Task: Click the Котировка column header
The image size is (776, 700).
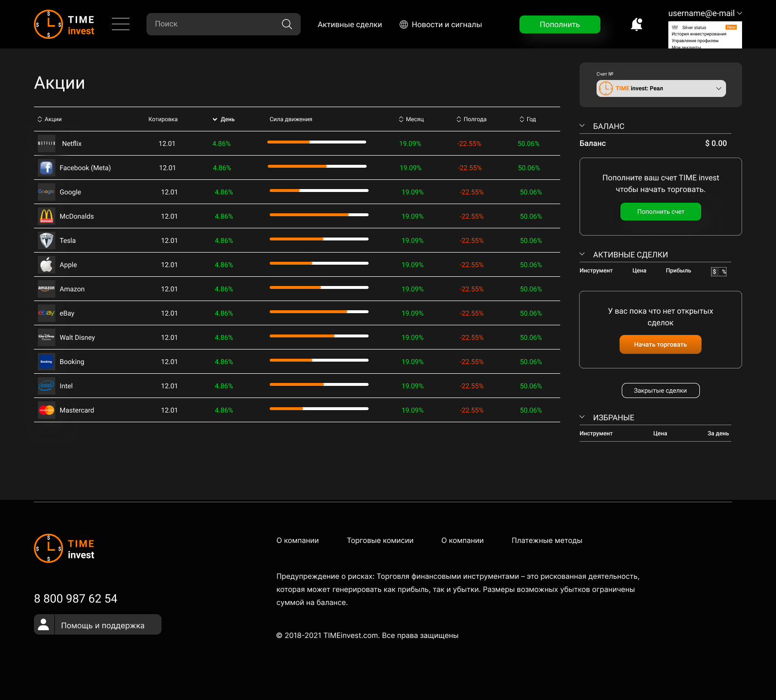Action: tap(163, 119)
